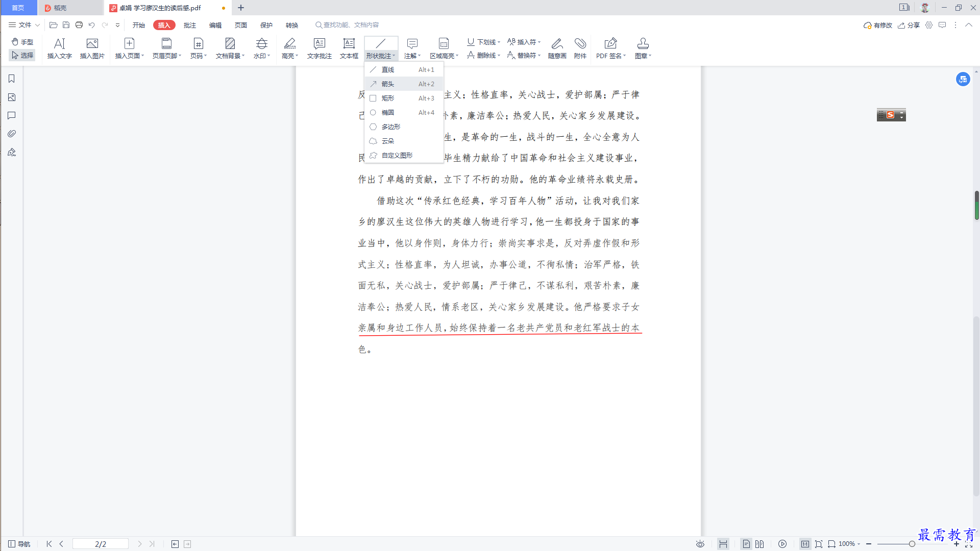This screenshot has width=980, height=551.
Task: Choose Cloud (云朵) from shape menu
Action: point(404,141)
